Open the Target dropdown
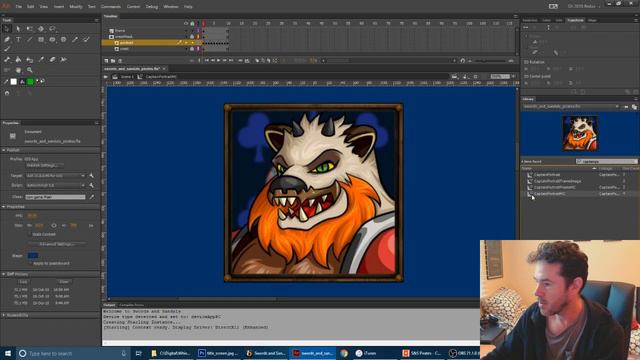640x360 pixels. (x=56, y=176)
